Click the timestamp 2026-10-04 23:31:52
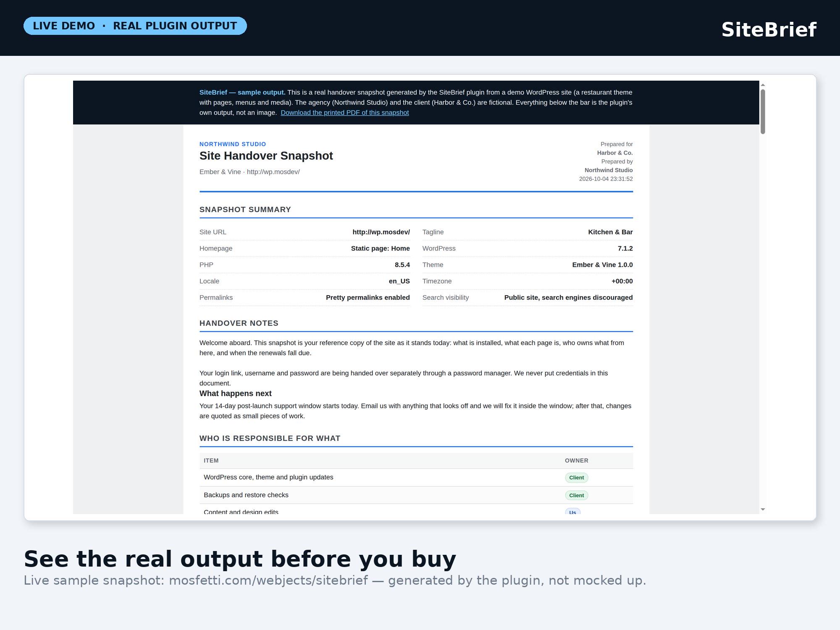The height and width of the screenshot is (630, 840). (606, 179)
